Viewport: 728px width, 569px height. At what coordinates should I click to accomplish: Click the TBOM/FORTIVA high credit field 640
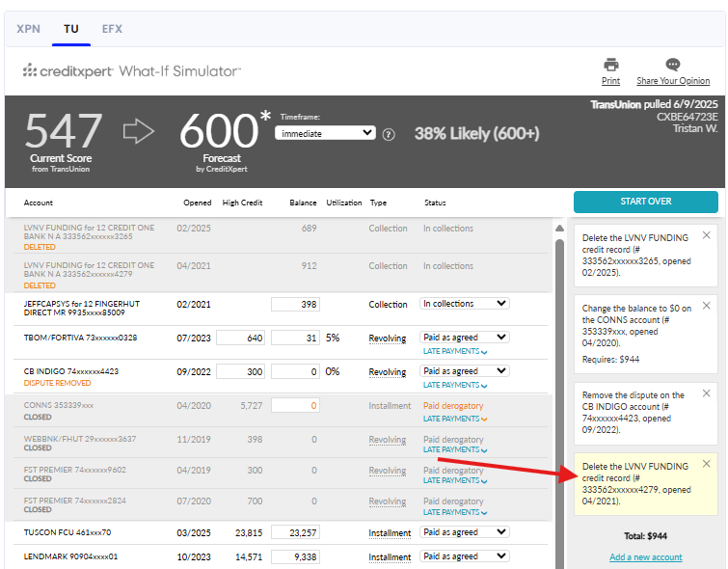click(240, 339)
